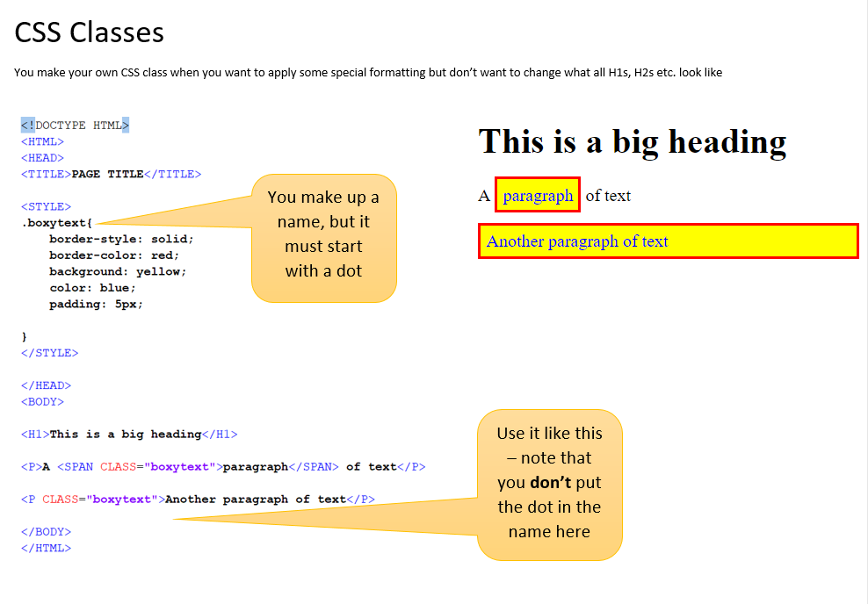Click the P CLASS="boxytext" code line
Screen dimensions: 868x604
tap(198, 500)
